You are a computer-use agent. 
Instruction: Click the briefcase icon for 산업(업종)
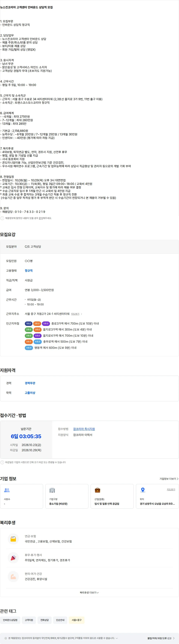97,490
